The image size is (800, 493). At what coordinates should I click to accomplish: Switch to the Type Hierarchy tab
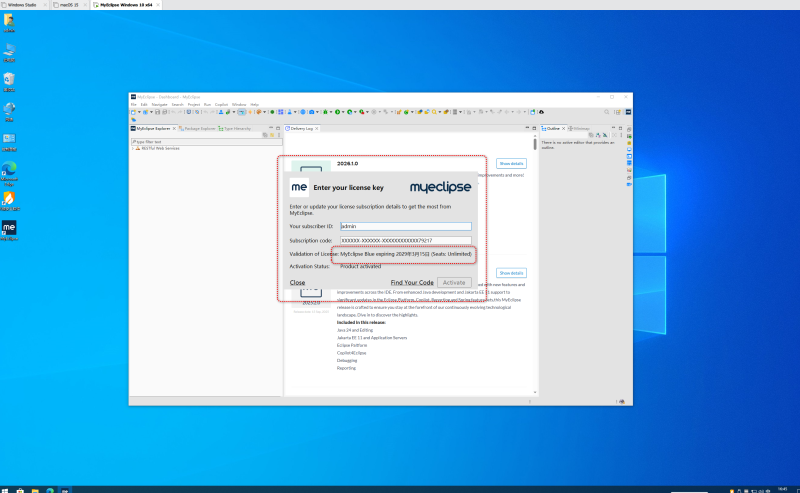click(237, 129)
